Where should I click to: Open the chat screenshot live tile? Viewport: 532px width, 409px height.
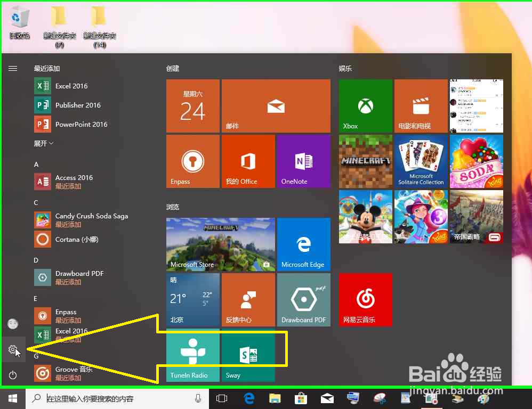coord(477,106)
